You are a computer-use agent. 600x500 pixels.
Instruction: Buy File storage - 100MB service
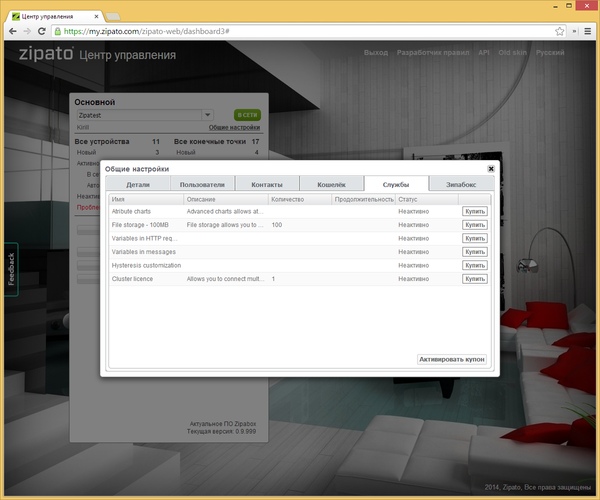475,225
